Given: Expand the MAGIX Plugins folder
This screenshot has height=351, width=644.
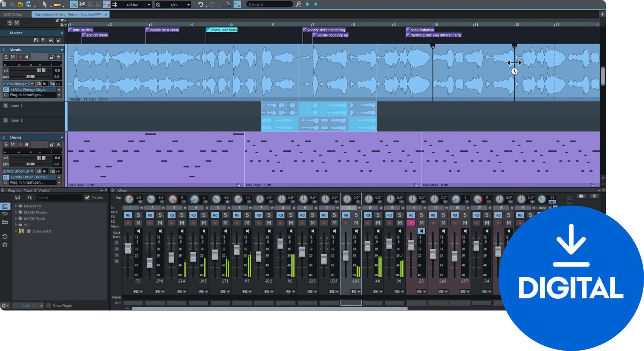Looking at the screenshot, I should 16,212.
